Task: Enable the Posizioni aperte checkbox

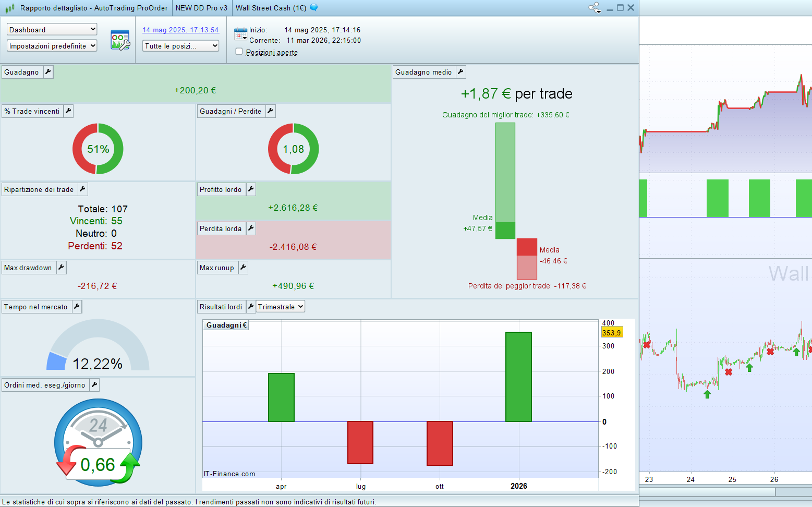Action: [x=239, y=52]
